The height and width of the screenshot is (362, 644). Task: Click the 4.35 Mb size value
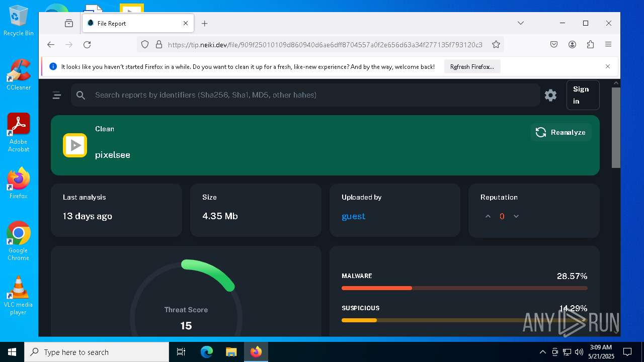[220, 216]
